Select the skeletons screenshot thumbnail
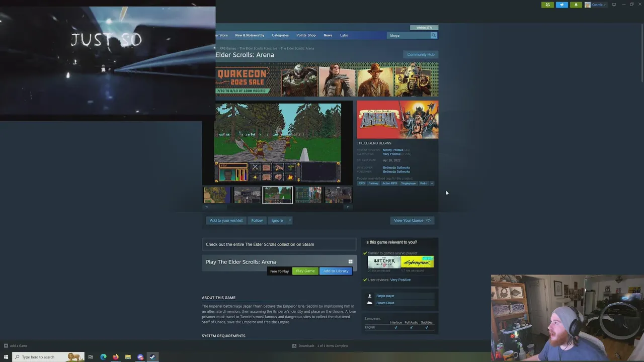644x362 pixels. pyautogui.click(x=339, y=195)
